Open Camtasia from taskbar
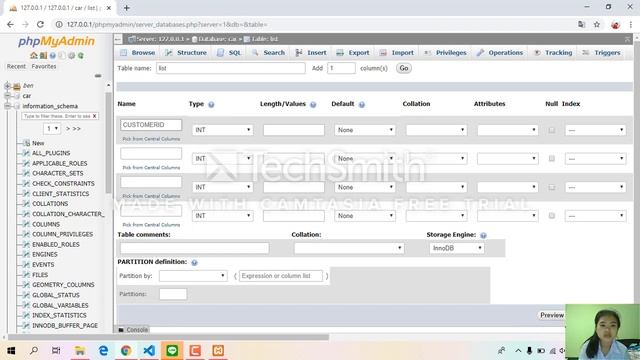 tap(195, 351)
